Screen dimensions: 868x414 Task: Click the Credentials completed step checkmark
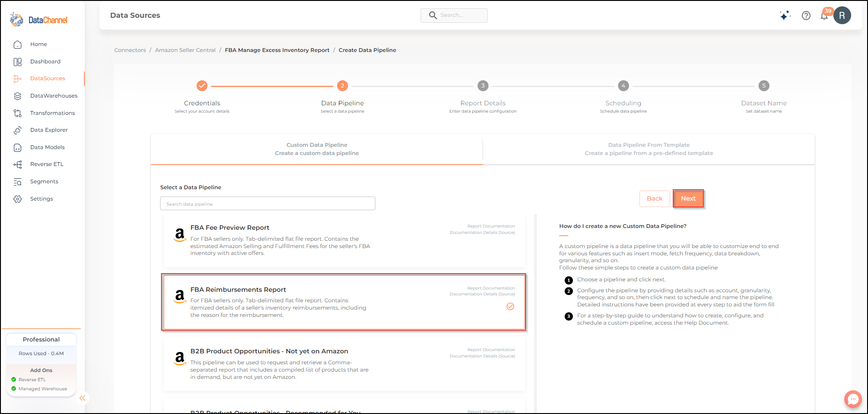(202, 86)
